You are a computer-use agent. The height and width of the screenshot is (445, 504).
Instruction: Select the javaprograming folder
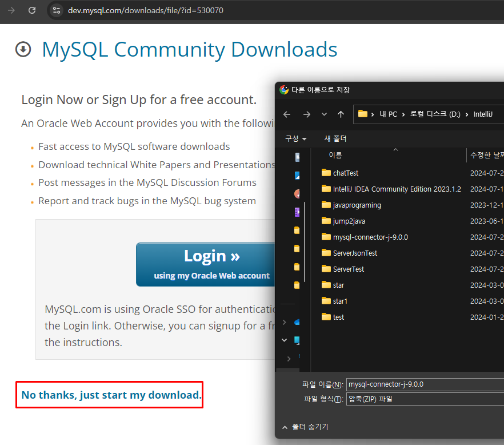(x=357, y=205)
